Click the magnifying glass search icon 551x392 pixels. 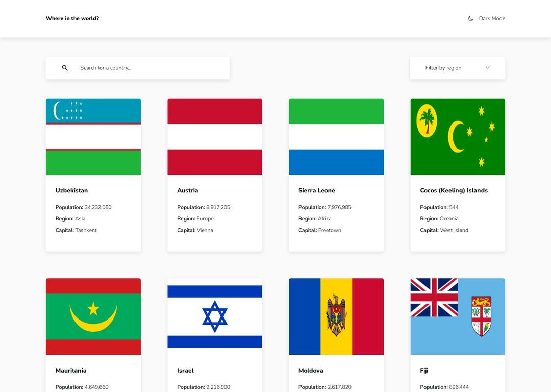pyautogui.click(x=65, y=68)
